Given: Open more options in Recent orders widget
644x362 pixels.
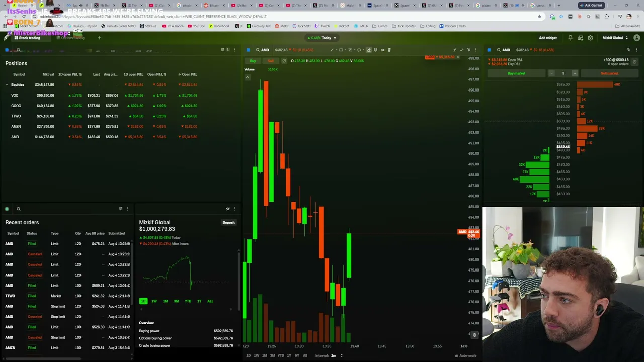Looking at the screenshot, I should (x=127, y=209).
